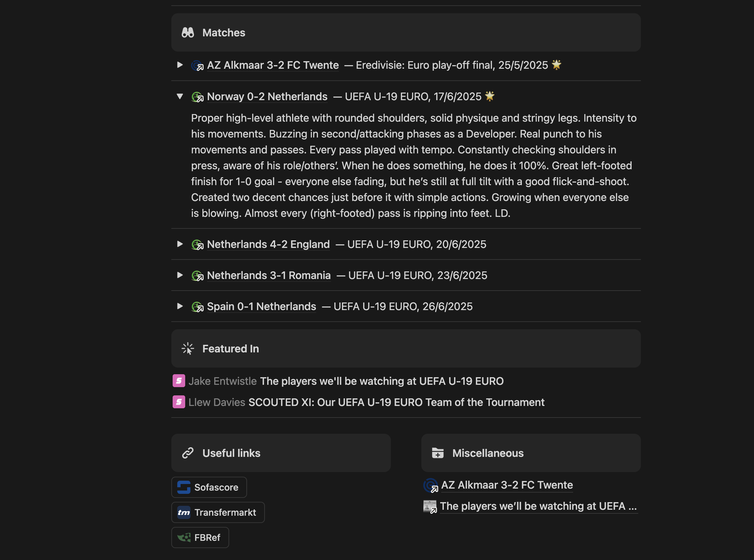Expand the Netherlands 4-2 England match entry
The image size is (754, 560).
180,244
